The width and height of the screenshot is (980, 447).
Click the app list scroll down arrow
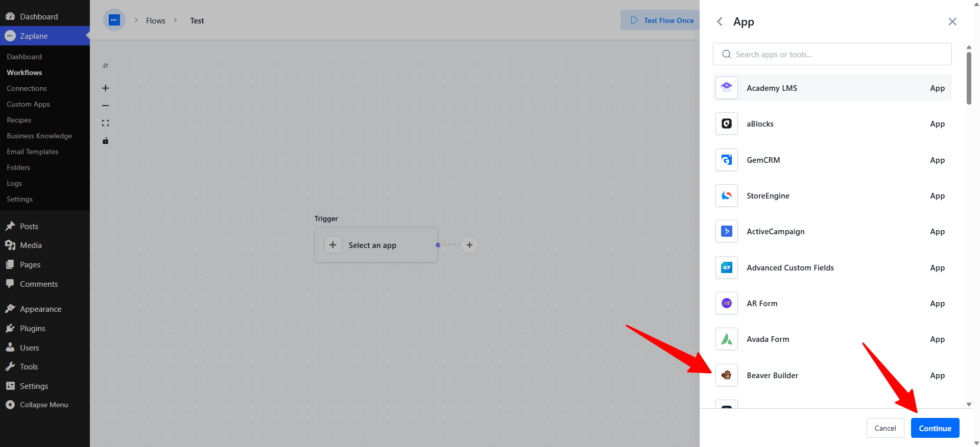[969, 405]
